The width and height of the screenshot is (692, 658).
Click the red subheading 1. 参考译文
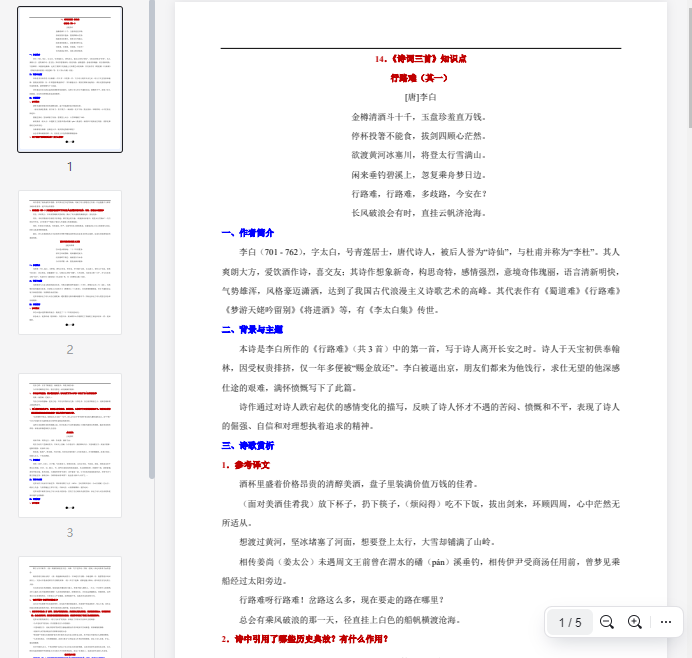point(246,465)
